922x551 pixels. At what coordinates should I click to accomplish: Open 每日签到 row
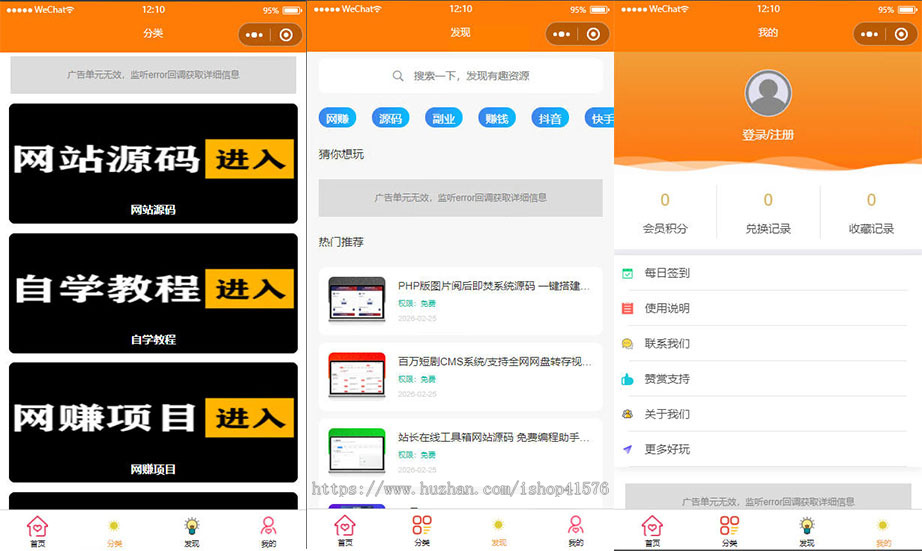coord(768,273)
